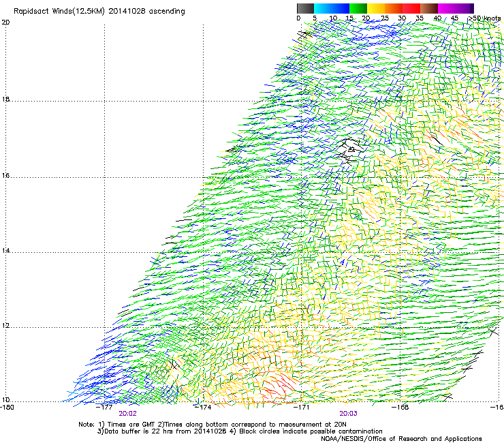The image size is (504, 443).
Task: Click the '>50 knots' legend label
Action: click(x=484, y=18)
